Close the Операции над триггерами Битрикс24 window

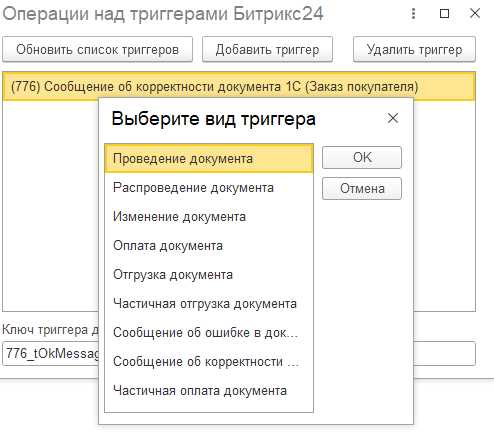475,13
